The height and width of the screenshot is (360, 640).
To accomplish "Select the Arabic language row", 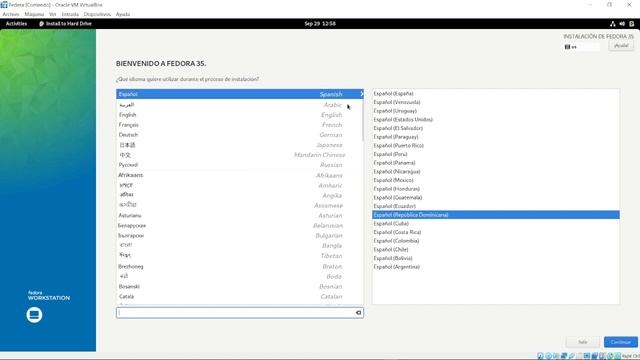I will [240, 105].
